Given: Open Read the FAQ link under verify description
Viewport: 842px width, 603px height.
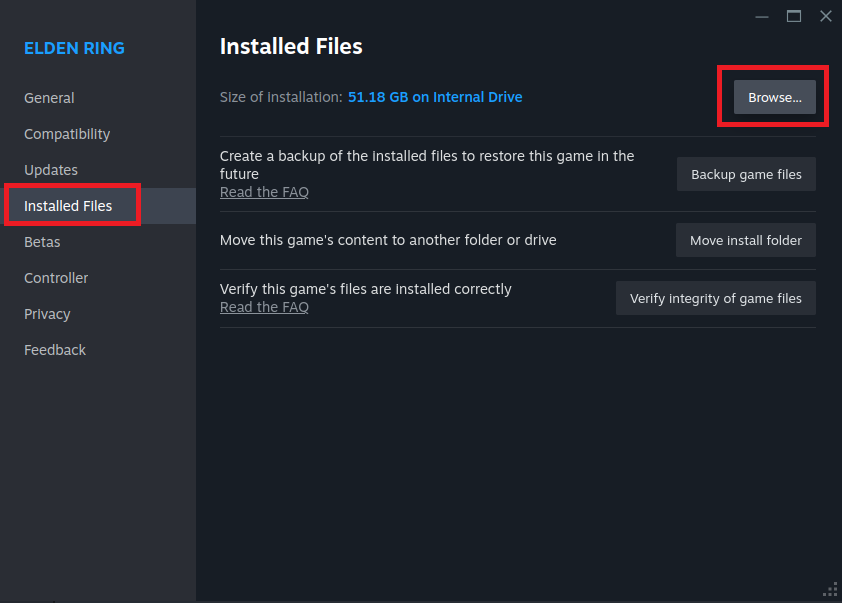Looking at the screenshot, I should tap(264, 307).
